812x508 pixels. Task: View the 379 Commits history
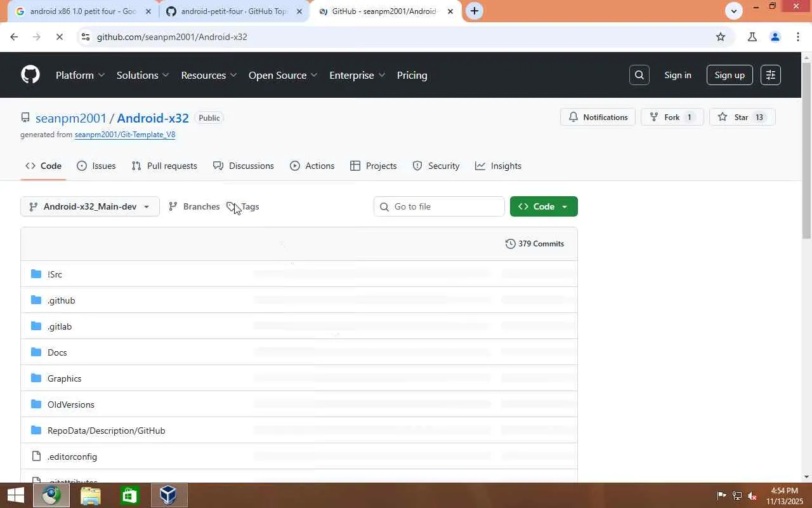click(x=535, y=244)
